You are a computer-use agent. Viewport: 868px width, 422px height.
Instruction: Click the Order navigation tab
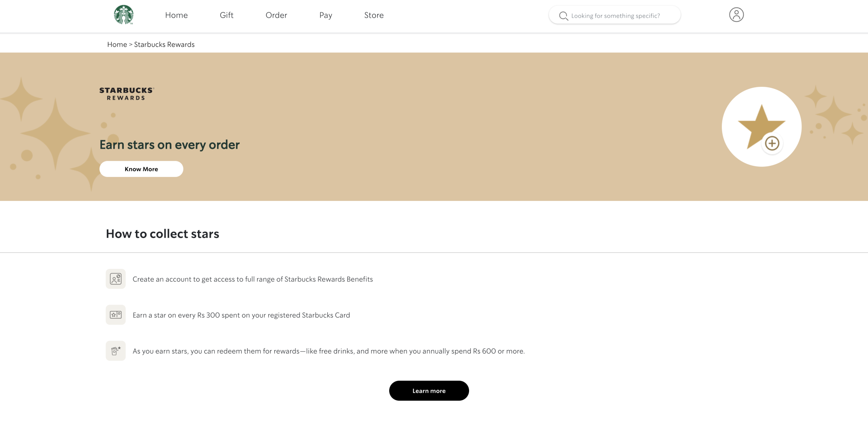pos(276,16)
